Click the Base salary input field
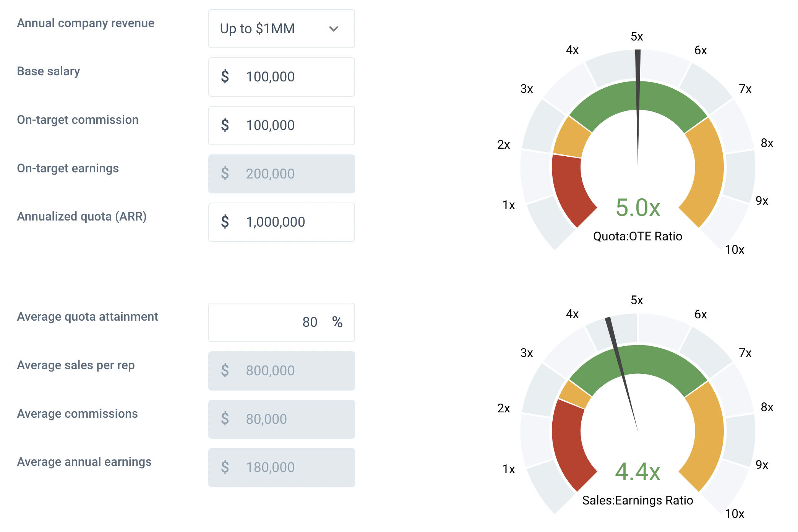Screen dimensions: 798x532 [281, 77]
